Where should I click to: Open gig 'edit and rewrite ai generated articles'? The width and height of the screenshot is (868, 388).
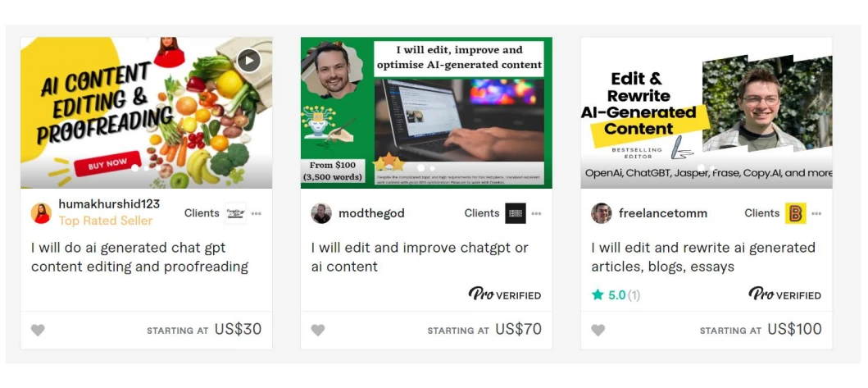click(x=703, y=258)
